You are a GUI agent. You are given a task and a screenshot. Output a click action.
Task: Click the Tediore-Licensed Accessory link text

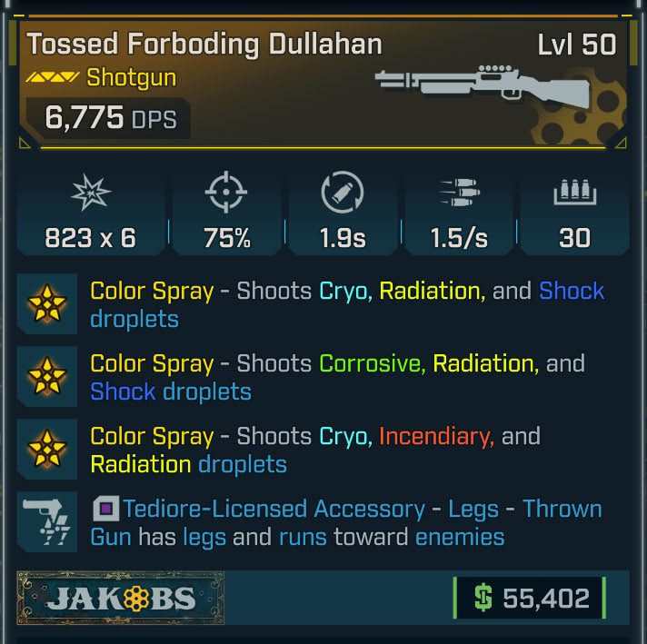tap(274, 509)
